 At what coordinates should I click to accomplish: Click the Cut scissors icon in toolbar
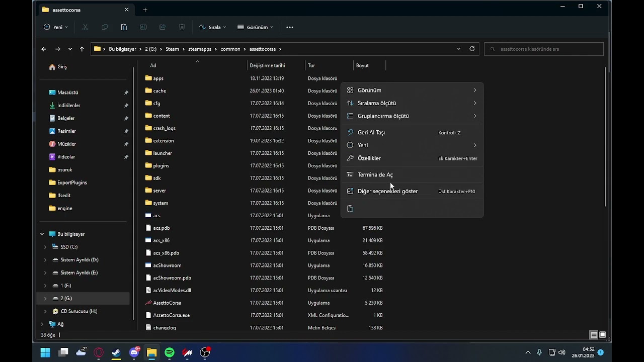[x=85, y=27]
